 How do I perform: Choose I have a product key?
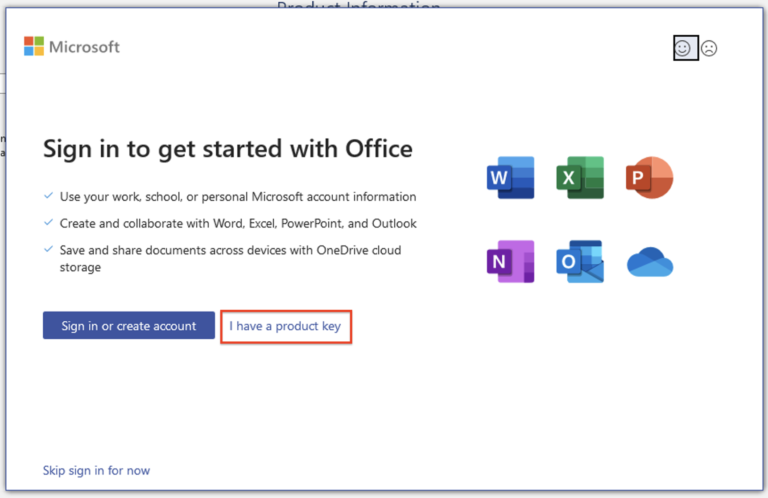(x=285, y=326)
